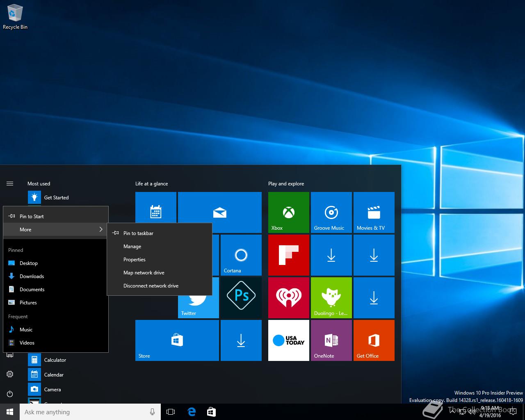Select Disconnect network drive
The height and width of the screenshot is (420, 525).
coord(160,286)
